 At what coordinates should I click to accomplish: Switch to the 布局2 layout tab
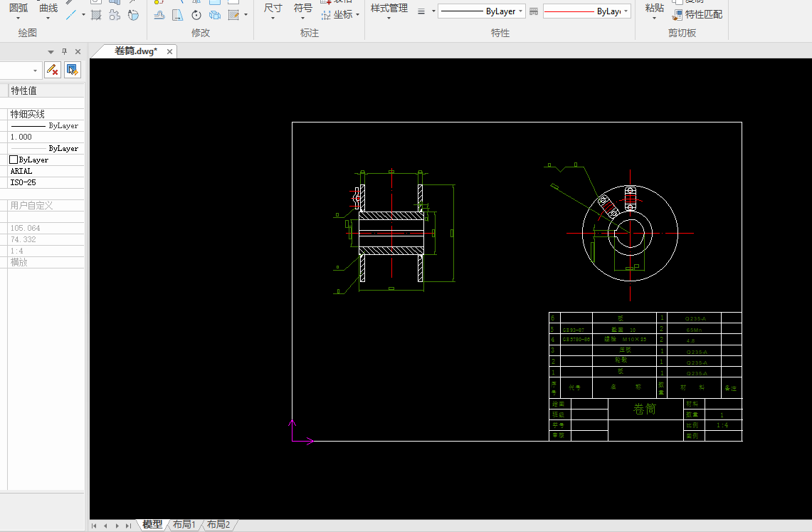(x=218, y=525)
